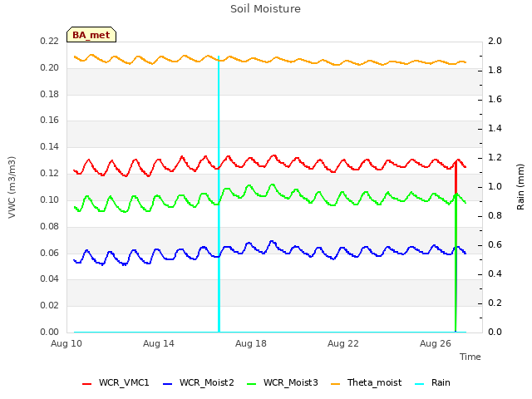Click the Time axis title

click(470, 357)
